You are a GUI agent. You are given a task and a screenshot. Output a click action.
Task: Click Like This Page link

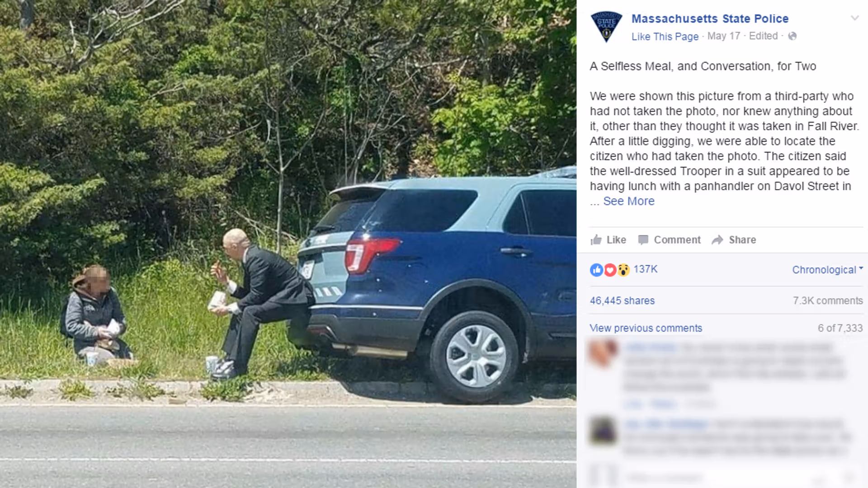click(x=665, y=37)
